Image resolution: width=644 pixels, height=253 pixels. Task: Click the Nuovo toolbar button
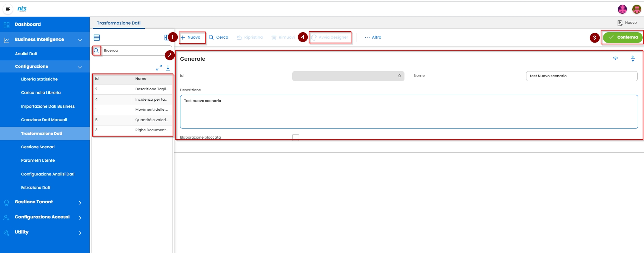[190, 37]
